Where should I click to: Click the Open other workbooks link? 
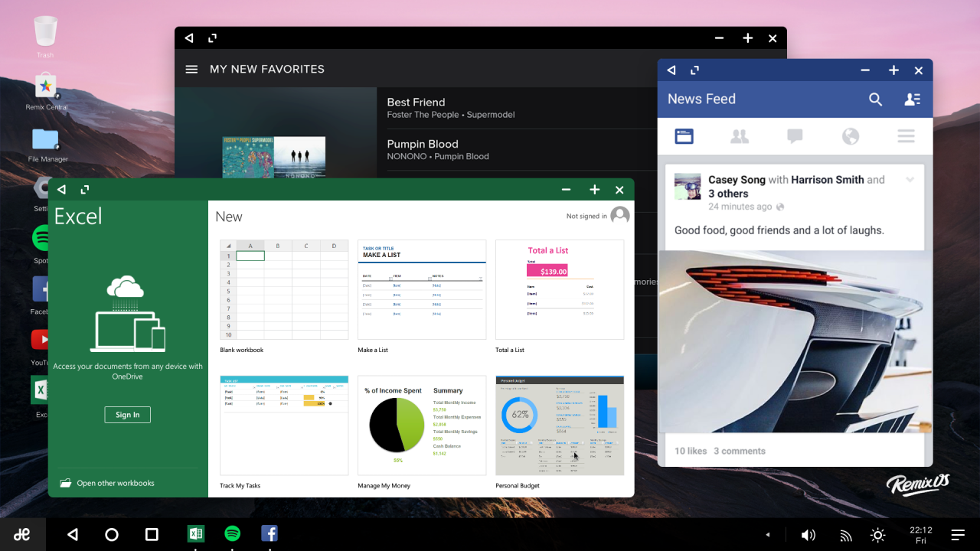tap(116, 483)
